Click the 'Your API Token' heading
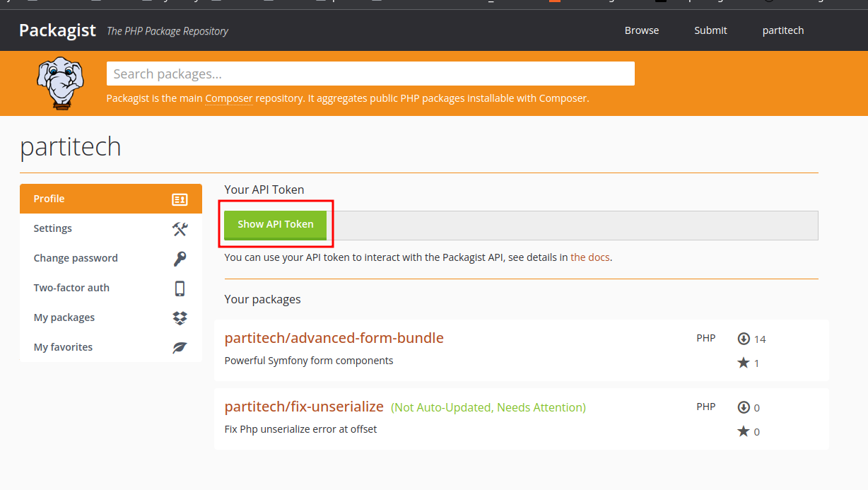 [264, 189]
